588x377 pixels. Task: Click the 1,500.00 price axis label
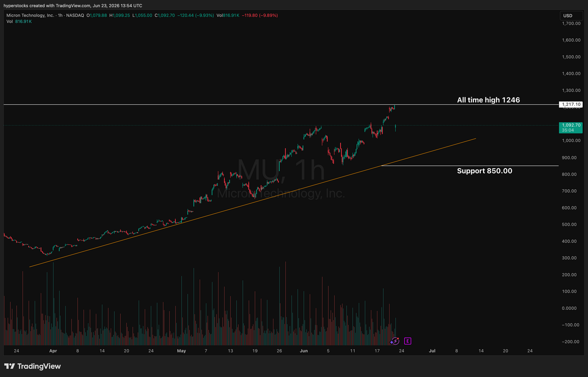572,57
